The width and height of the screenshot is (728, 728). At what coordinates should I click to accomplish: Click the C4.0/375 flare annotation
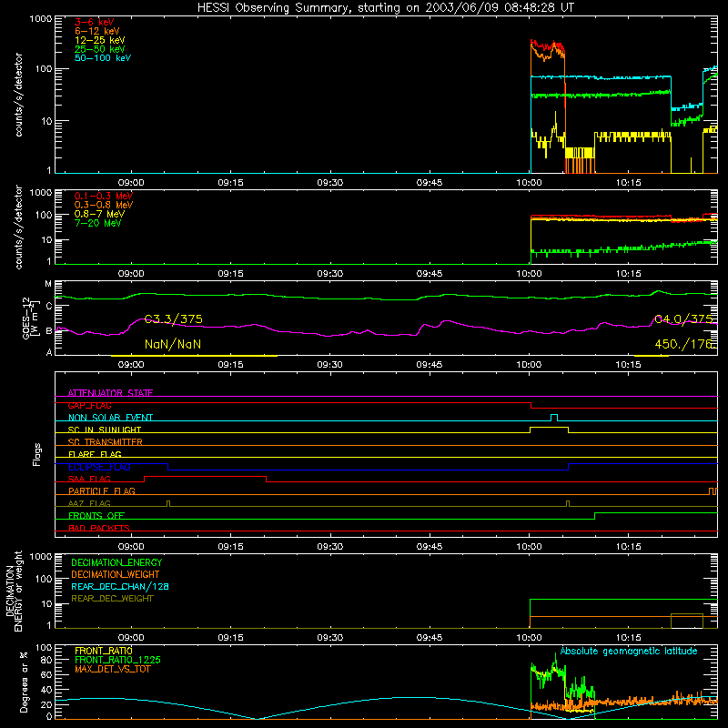point(683,319)
